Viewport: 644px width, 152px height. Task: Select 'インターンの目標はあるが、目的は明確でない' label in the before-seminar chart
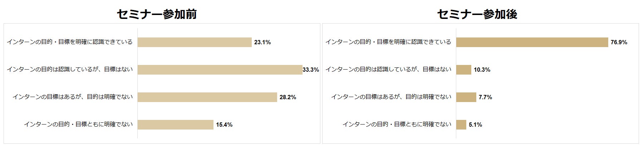coord(73,97)
